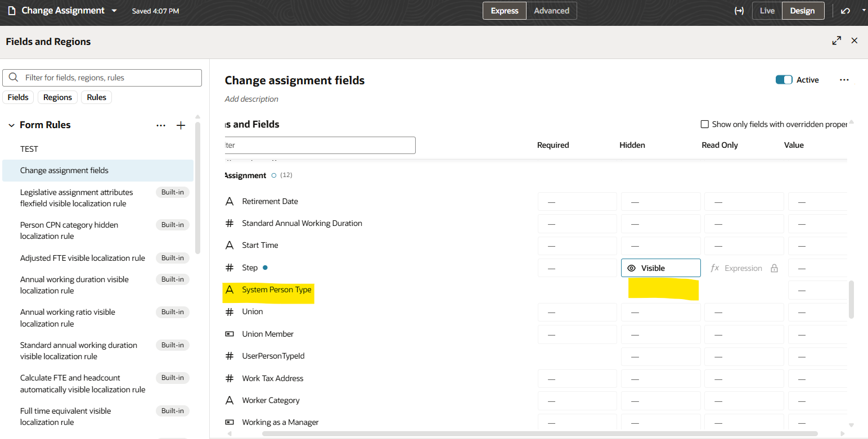Click the boolean field icon beside Union Member

point(230,334)
